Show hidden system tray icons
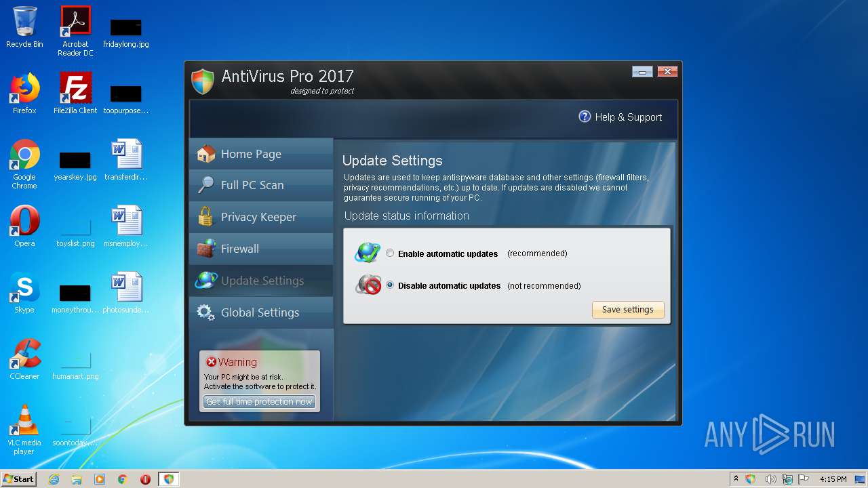This screenshot has height=488, width=868. [x=736, y=479]
